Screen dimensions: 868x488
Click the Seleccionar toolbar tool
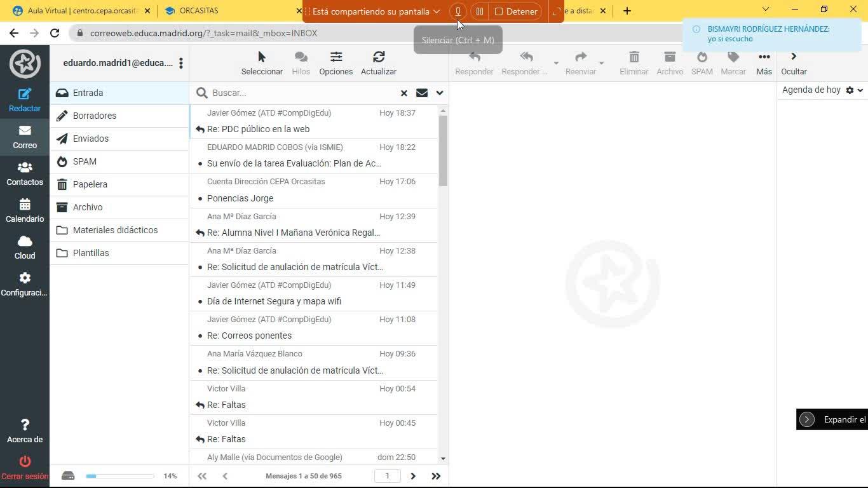click(x=262, y=63)
